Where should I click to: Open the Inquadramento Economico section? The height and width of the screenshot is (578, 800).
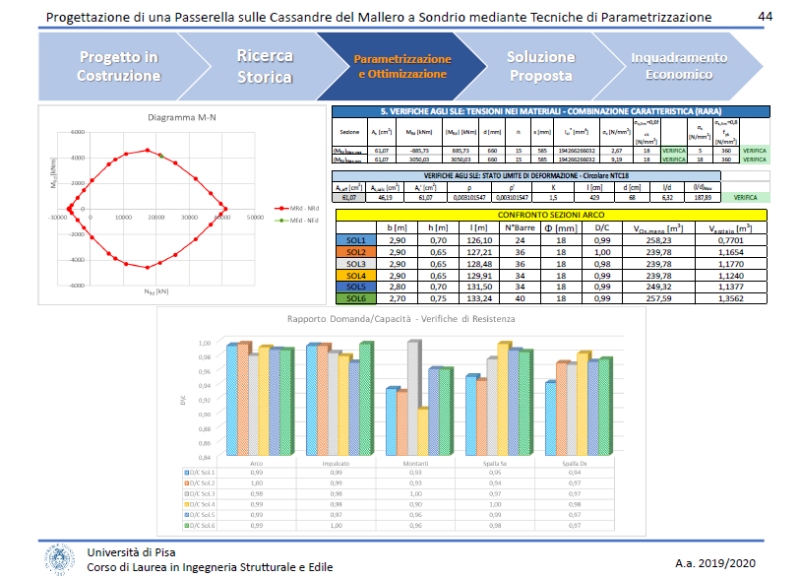(678, 66)
